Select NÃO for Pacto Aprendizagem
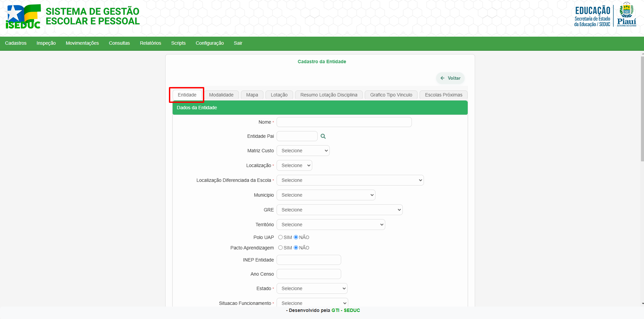Screen dimensions: 644x319 [296, 248]
